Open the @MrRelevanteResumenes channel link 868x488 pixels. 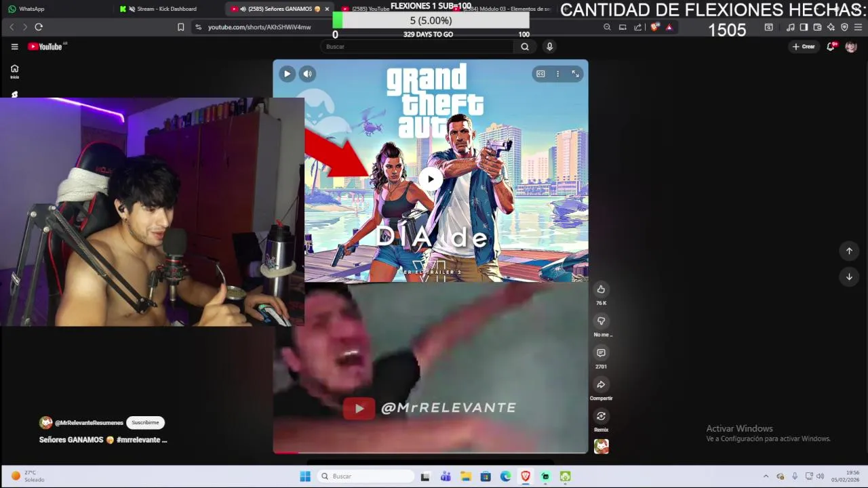pos(89,423)
